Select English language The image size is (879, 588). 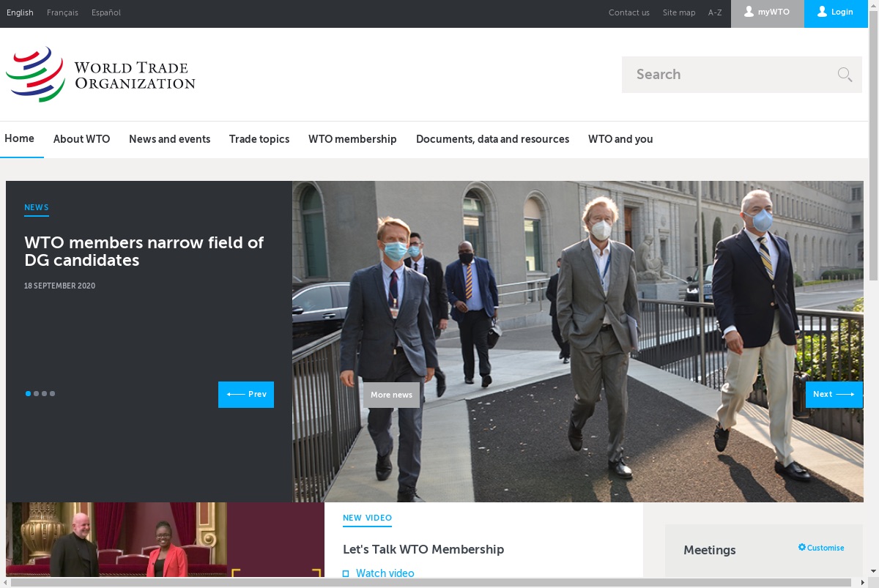[x=20, y=12]
